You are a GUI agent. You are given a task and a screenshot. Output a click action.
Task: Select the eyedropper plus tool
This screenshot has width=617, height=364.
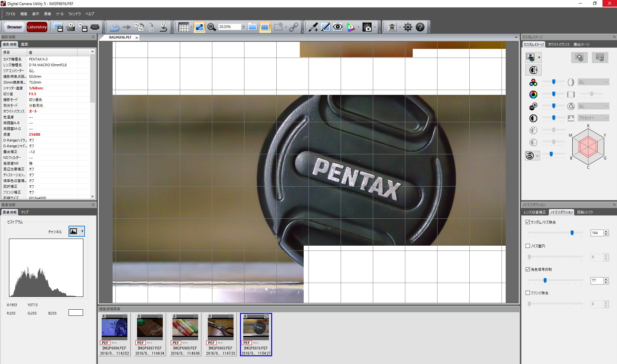313,27
